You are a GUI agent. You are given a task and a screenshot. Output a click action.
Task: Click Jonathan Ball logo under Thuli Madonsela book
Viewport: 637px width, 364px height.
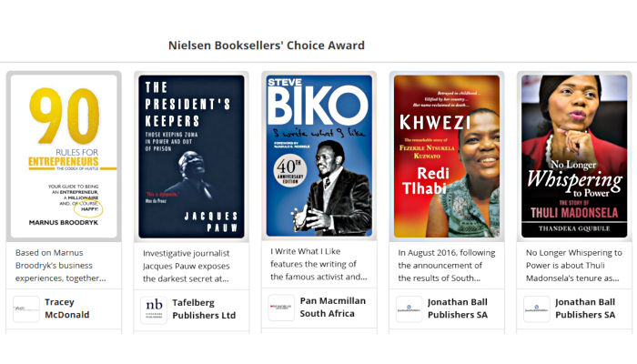coord(536,308)
